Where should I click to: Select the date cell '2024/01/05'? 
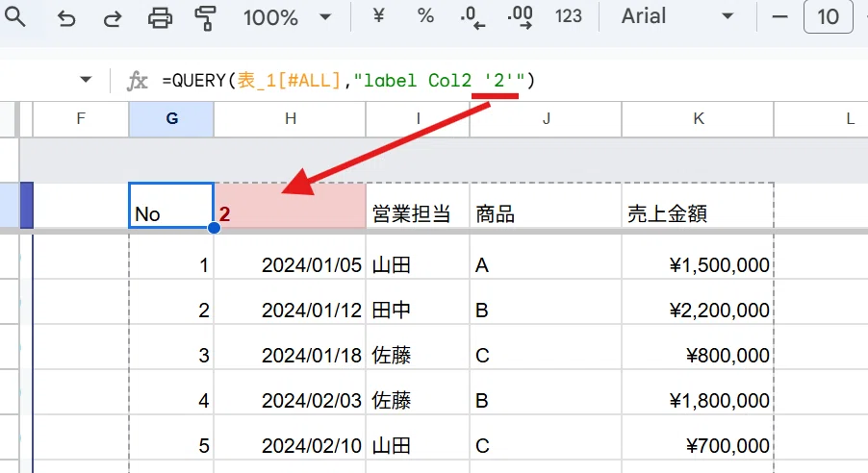[290, 257]
